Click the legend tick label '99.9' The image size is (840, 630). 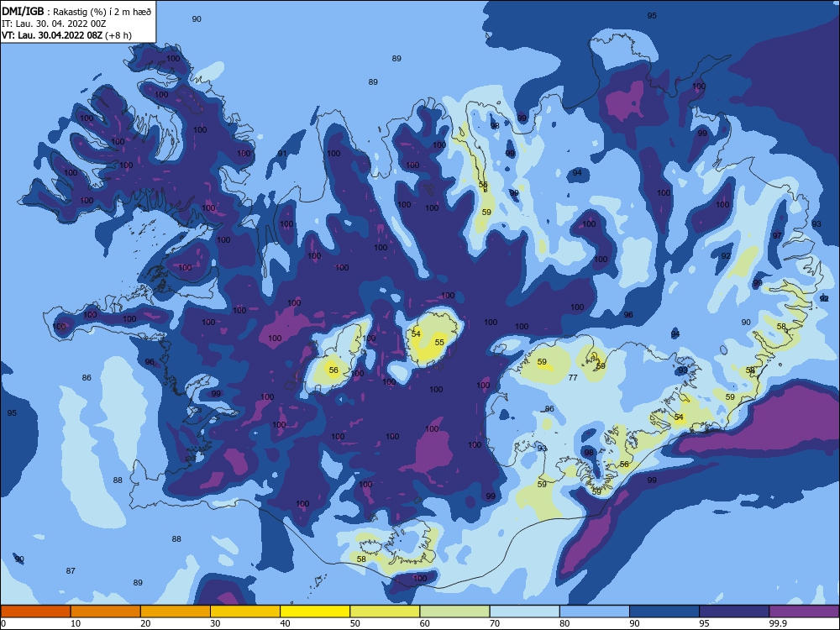777,623
